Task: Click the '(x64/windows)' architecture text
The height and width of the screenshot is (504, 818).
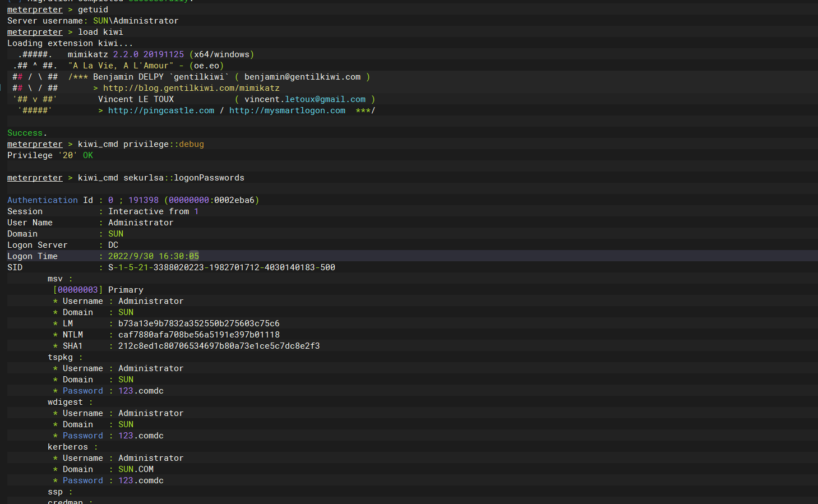Action: click(x=221, y=54)
